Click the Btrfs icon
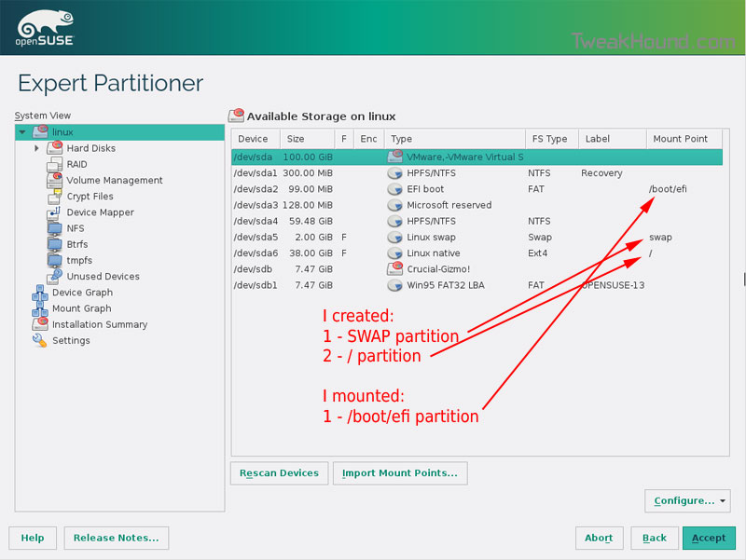Screen dimensions: 746x560 [55, 244]
